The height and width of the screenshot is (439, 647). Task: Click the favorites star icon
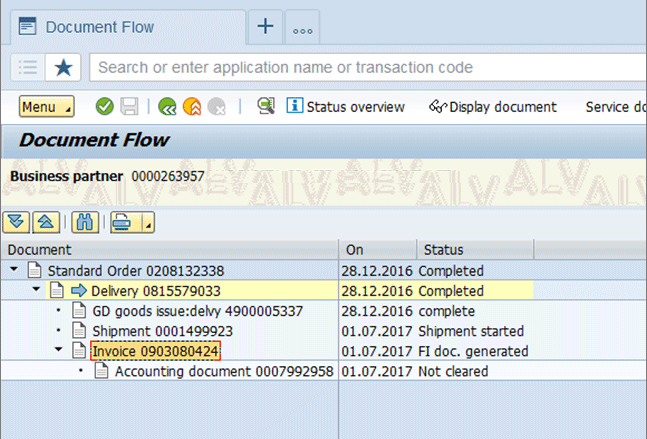click(63, 67)
